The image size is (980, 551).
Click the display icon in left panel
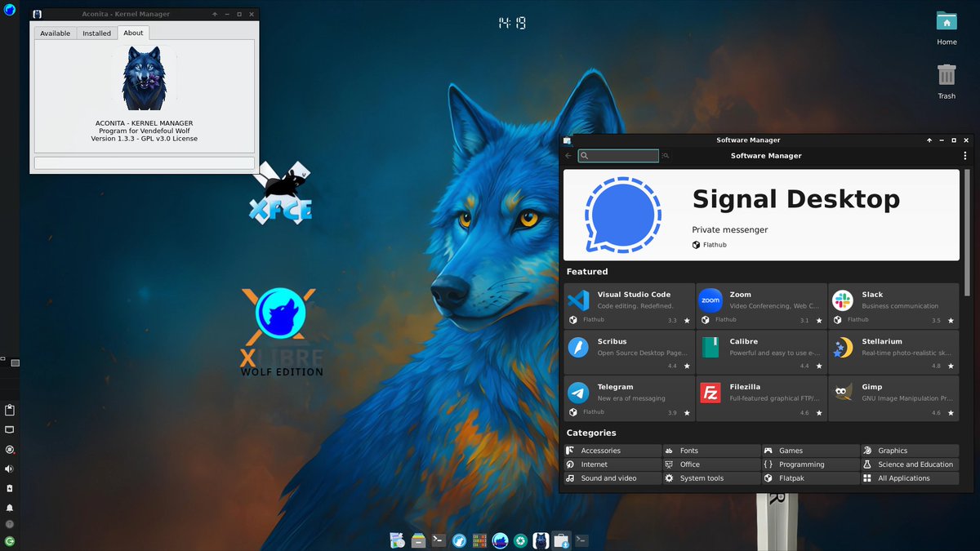point(10,429)
